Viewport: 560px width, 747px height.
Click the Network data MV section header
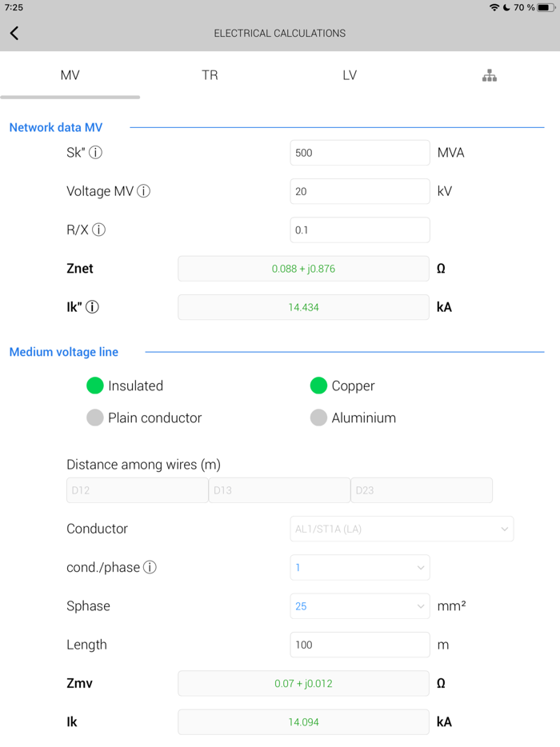[55, 127]
